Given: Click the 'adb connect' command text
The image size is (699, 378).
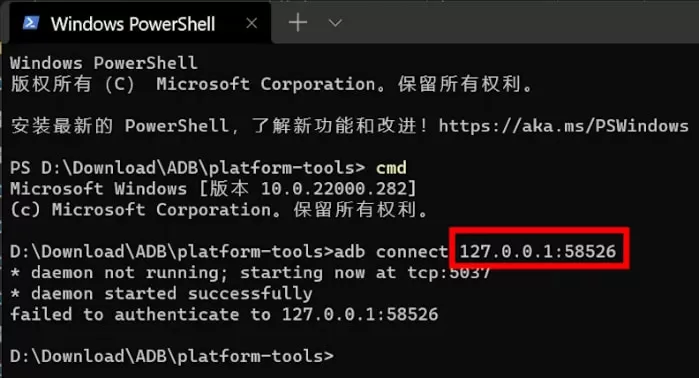Looking at the screenshot, I should point(391,251).
